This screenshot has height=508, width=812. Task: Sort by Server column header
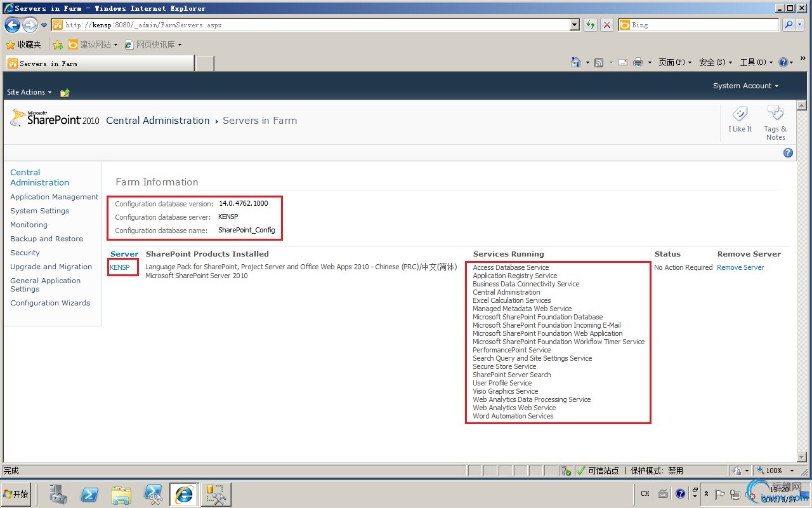point(124,254)
